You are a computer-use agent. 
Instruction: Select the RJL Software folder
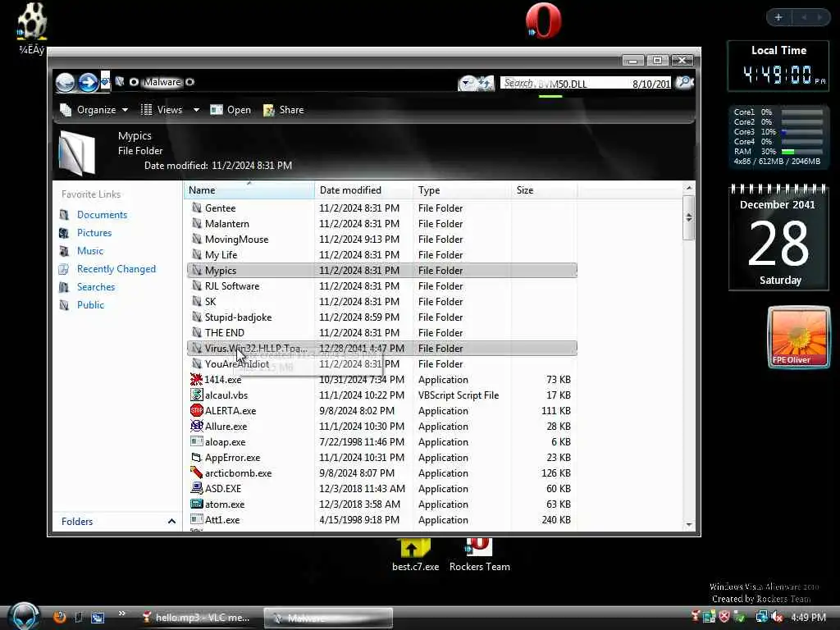(382, 286)
